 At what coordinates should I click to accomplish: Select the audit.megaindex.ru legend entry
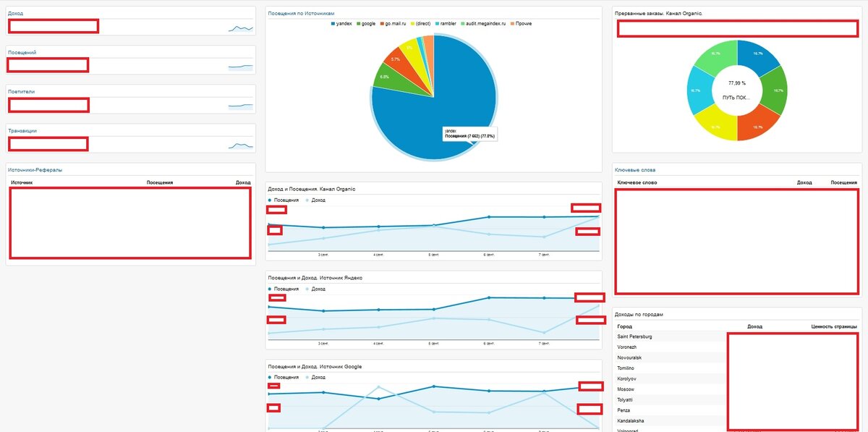(x=482, y=24)
